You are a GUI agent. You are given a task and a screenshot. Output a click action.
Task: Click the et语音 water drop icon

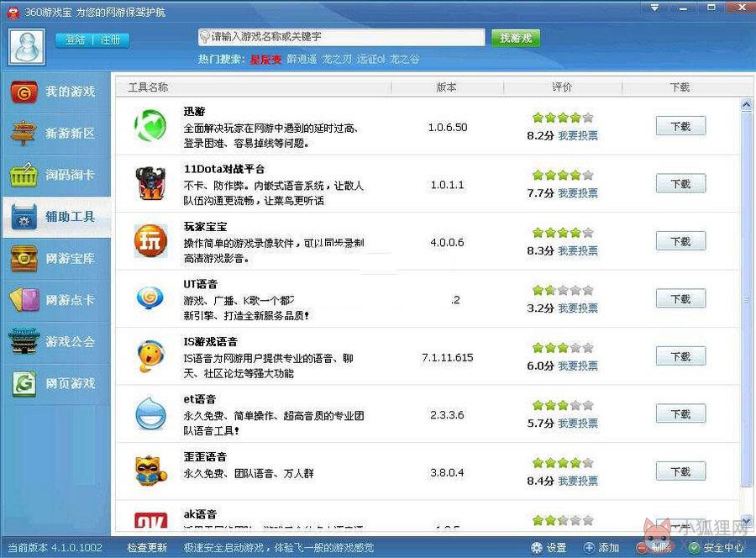pos(150,413)
